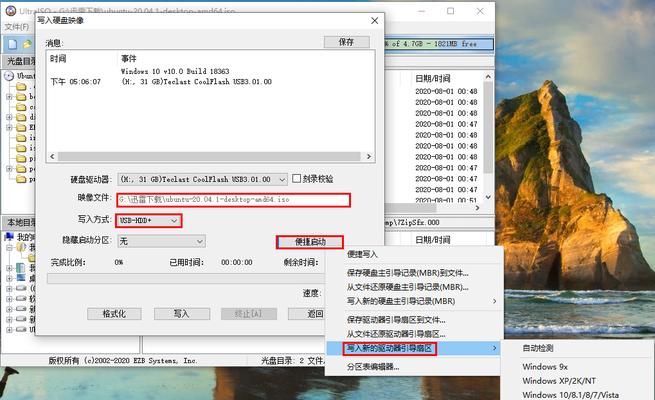Image resolution: width=655 pixels, height=400 pixels.
Task: Click the disc capacity bar showing 1821MB free
Action: point(438,44)
